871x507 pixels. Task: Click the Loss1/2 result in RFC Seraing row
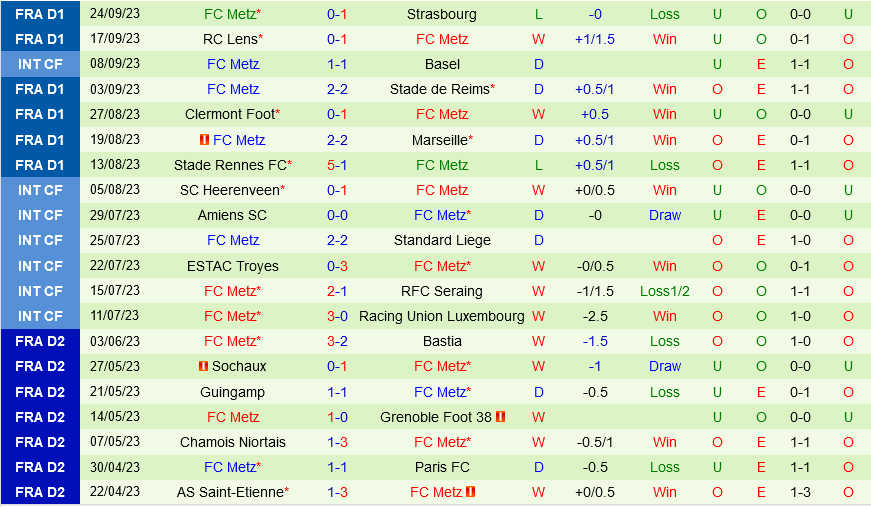pos(665,291)
